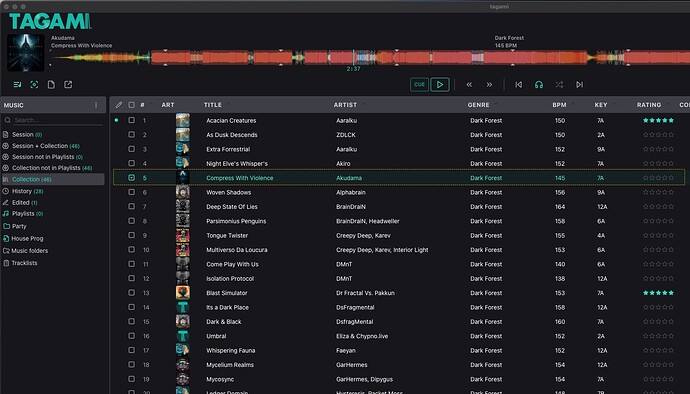Screen dimensions: 690x394
Task: Sort by GENRE column header
Action: click(478, 105)
